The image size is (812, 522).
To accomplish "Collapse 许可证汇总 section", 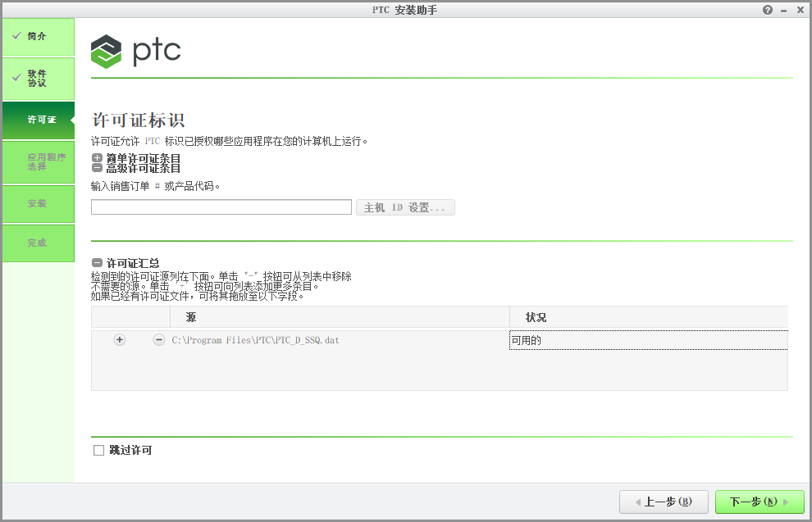I will pos(97,263).
